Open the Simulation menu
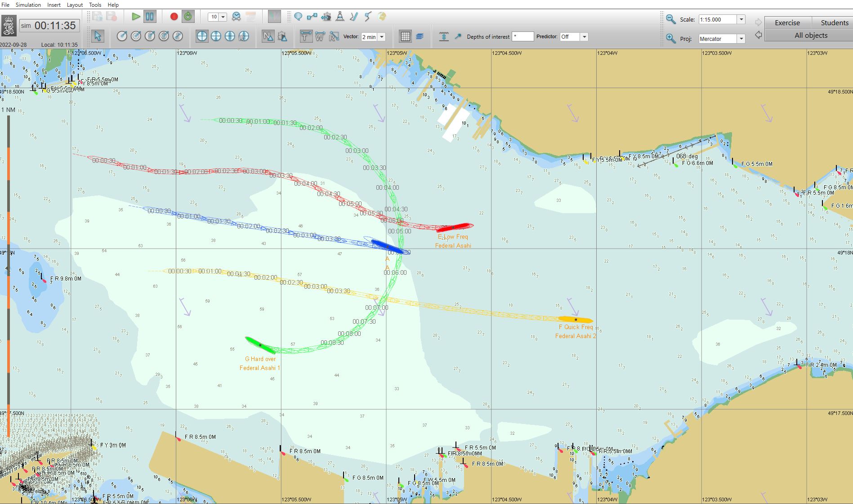853x504 pixels. (28, 4)
